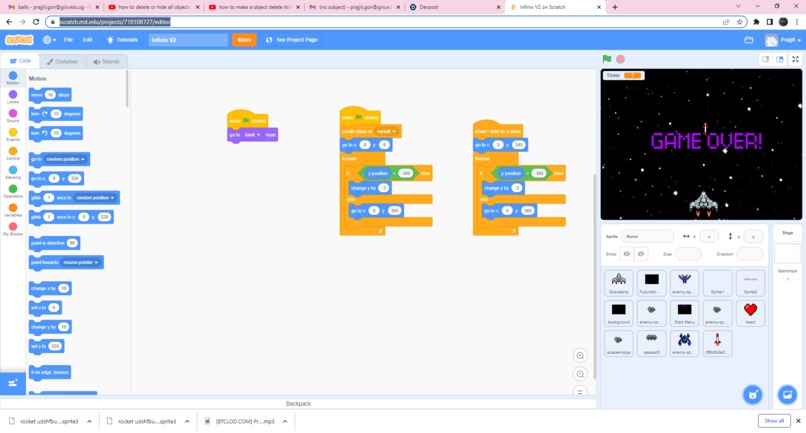Image resolution: width=806 pixels, height=433 pixels.
Task: Click the Timer variable monitor on stage
Action: coord(624,75)
